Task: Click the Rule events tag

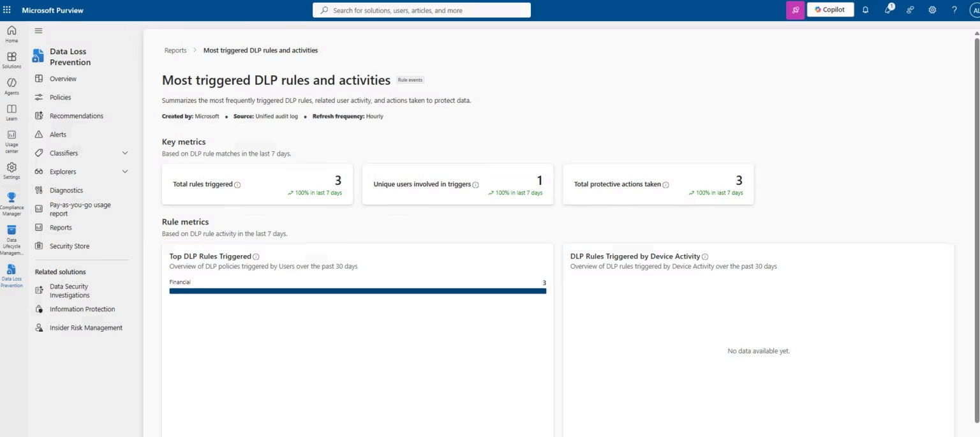Action: click(x=410, y=80)
